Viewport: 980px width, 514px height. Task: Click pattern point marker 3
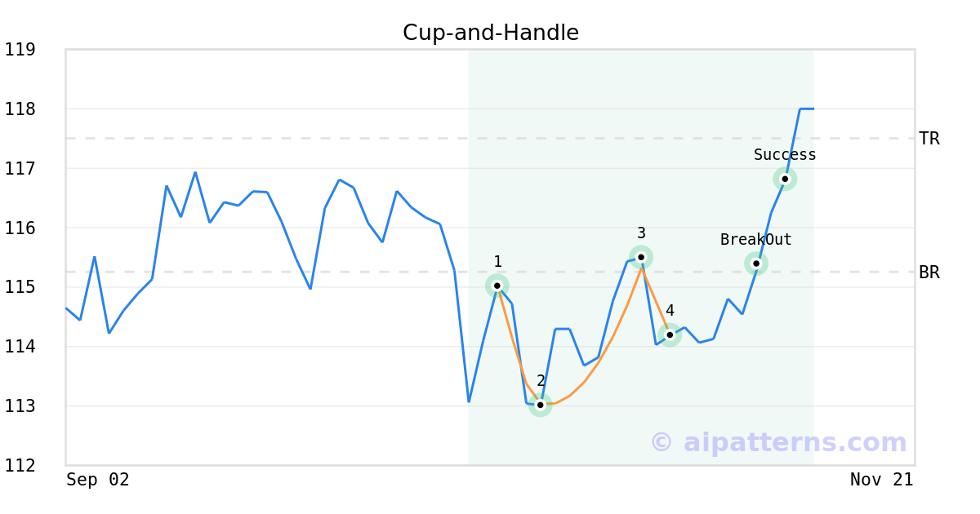click(x=641, y=257)
